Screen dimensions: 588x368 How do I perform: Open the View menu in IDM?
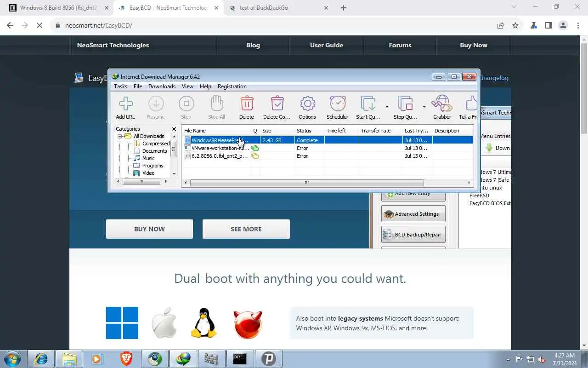tap(187, 86)
